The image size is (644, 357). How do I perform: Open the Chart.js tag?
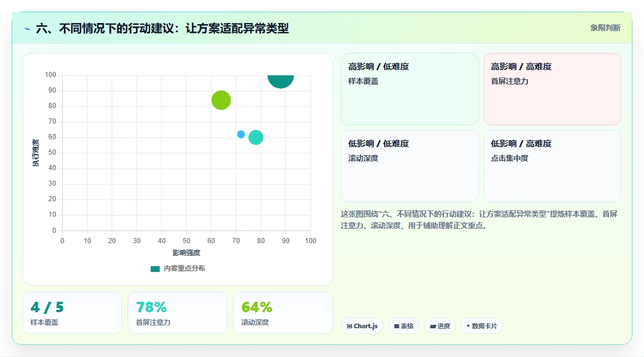(362, 326)
